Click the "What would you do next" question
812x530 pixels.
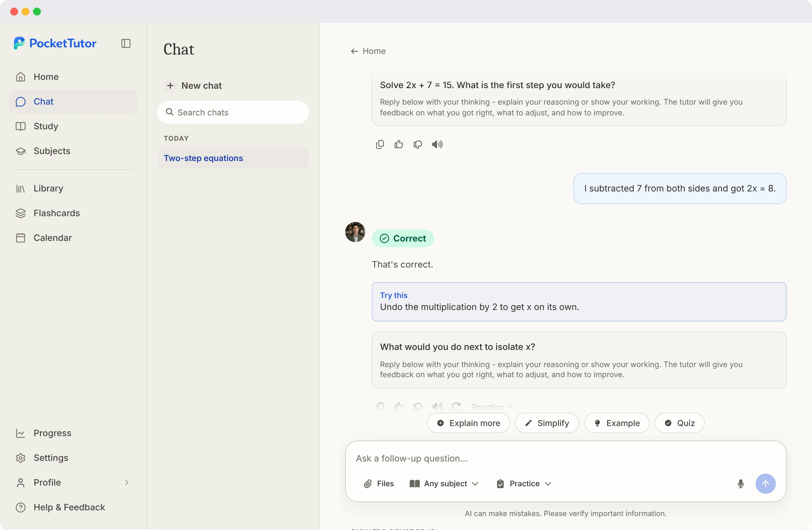[x=457, y=347]
